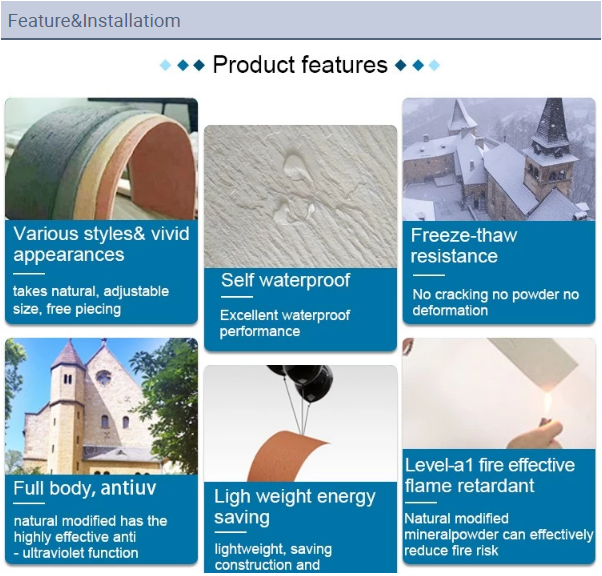
Task: Select the 'Full body, antiuv' title
Action: (x=84, y=488)
